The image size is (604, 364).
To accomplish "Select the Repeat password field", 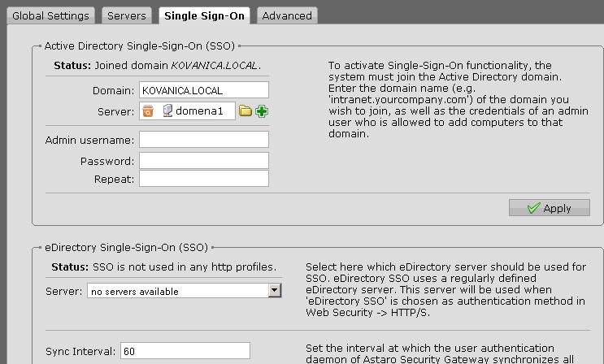I will (x=204, y=179).
